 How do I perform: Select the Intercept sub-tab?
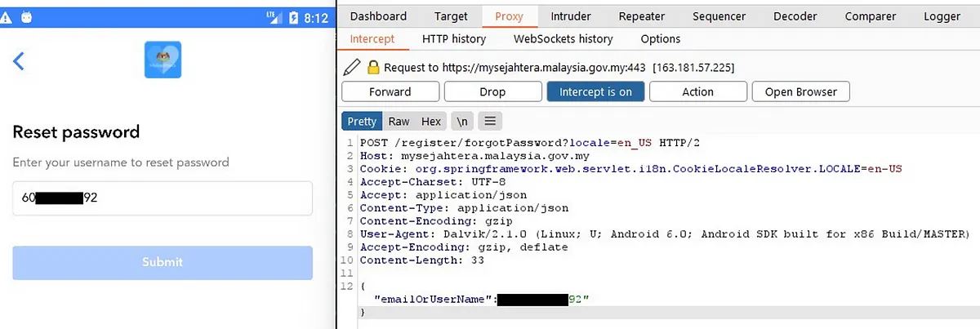tap(372, 38)
